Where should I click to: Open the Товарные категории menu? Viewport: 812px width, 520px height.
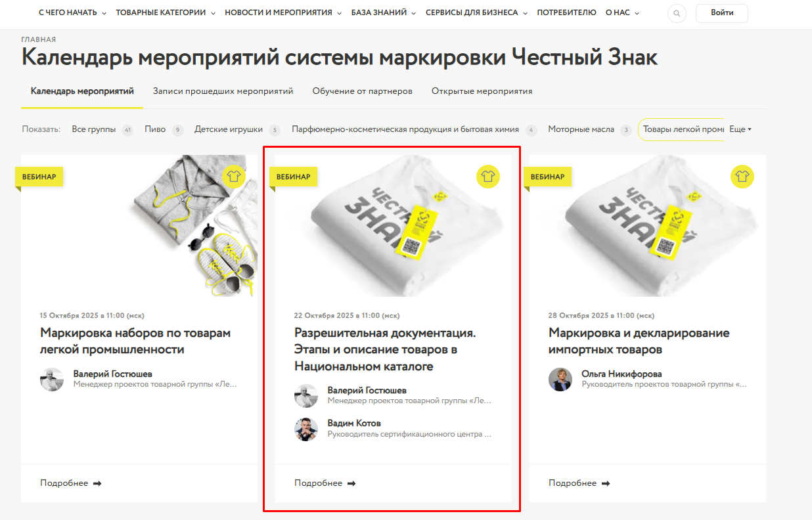[166, 12]
